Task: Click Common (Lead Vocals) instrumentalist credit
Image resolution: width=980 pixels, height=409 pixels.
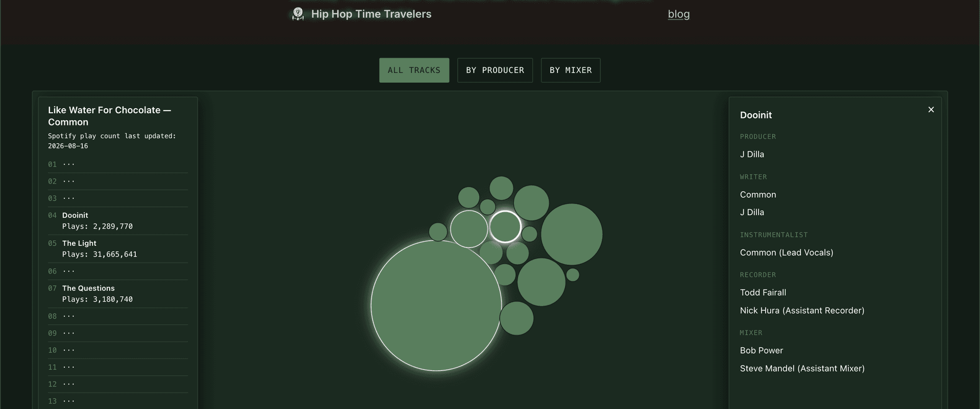Action: point(787,253)
